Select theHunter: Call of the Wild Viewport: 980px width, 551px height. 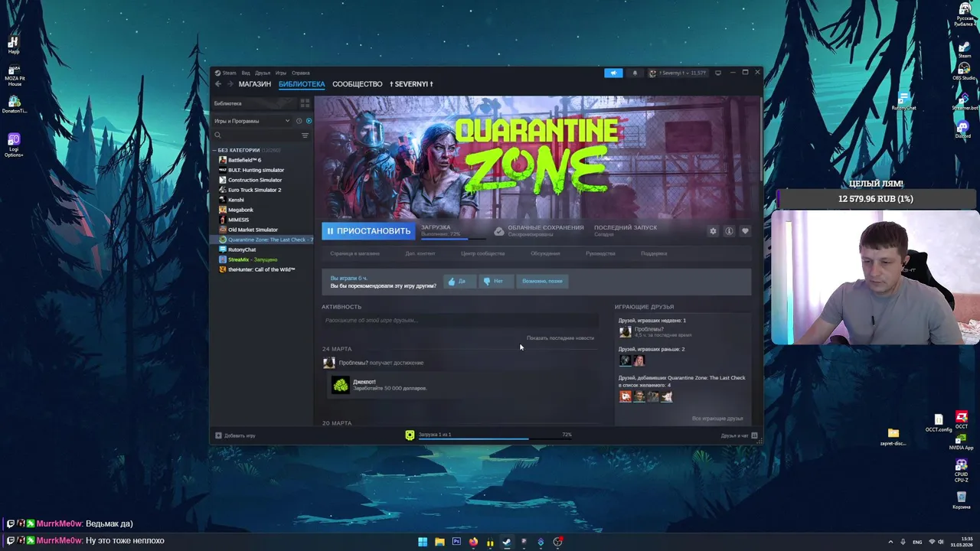263,269
